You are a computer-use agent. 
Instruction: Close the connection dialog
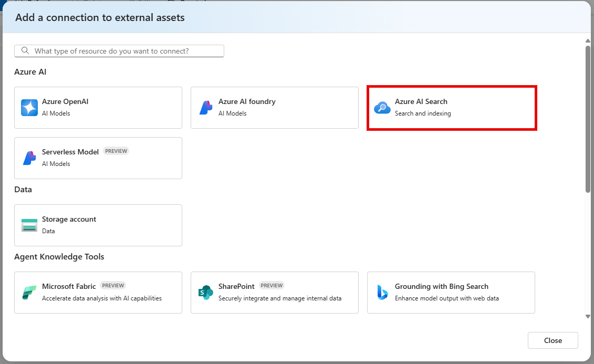tap(553, 340)
